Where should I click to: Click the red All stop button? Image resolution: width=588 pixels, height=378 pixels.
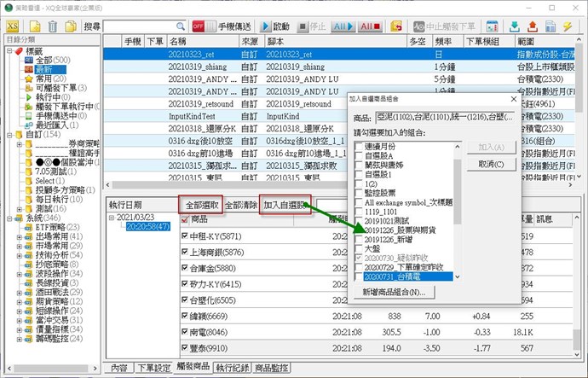(x=370, y=26)
